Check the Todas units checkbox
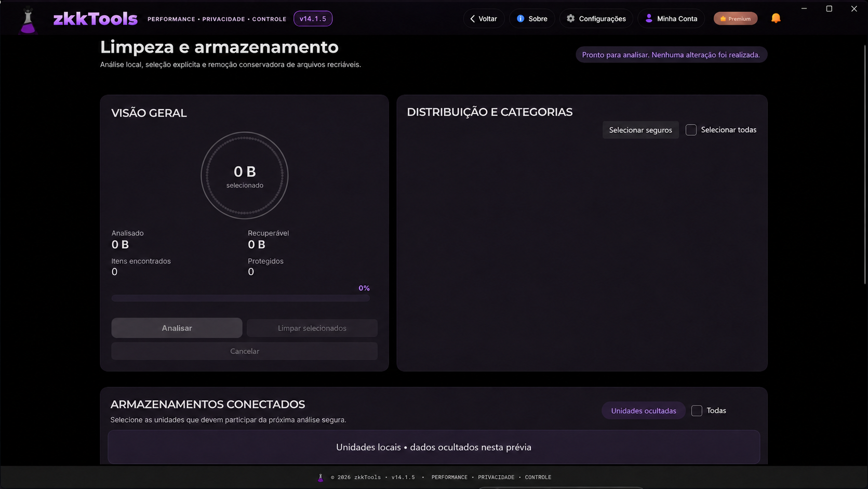The width and height of the screenshot is (868, 489). click(697, 411)
